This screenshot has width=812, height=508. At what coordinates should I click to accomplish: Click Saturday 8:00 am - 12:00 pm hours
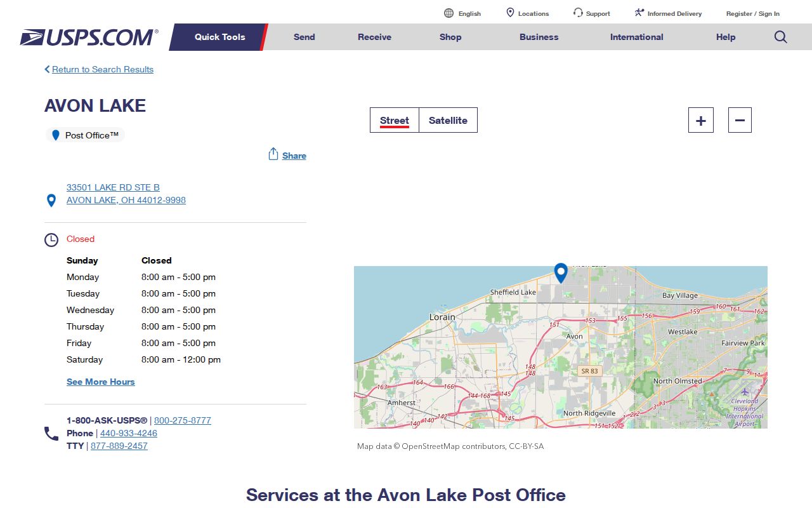coord(143,359)
